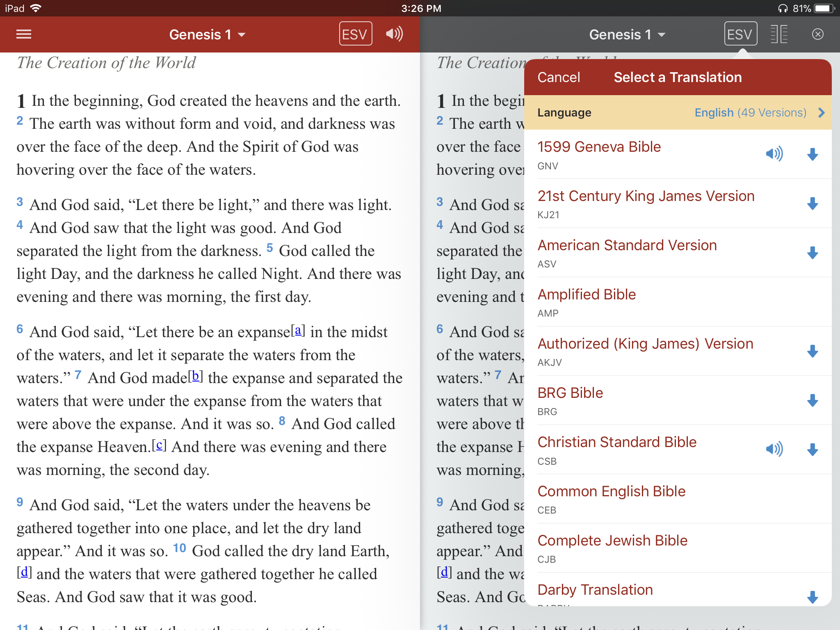
Task: Tap the battery indicator in status bar
Action: pos(824,8)
